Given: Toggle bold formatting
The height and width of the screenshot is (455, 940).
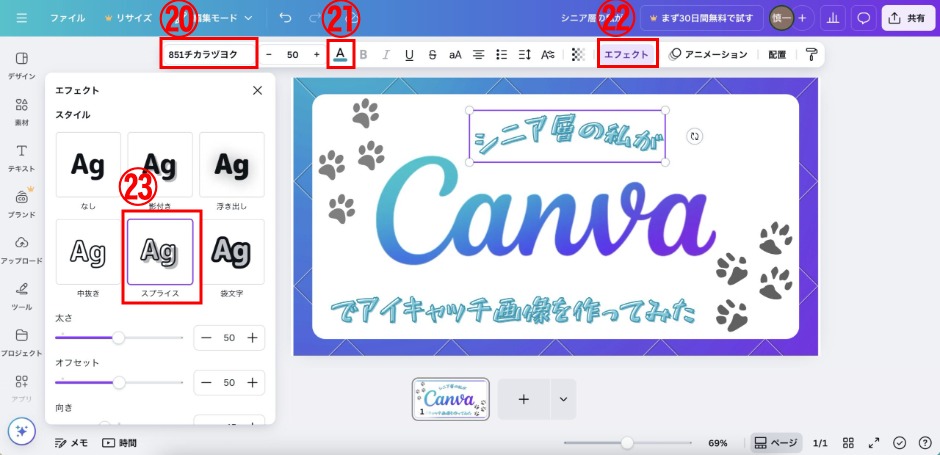Looking at the screenshot, I should point(363,55).
